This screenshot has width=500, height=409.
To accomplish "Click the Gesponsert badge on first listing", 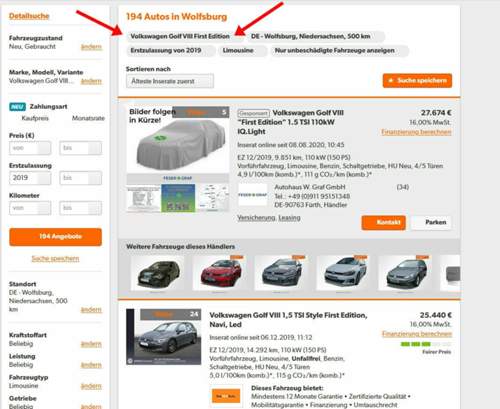I will pos(254,113).
